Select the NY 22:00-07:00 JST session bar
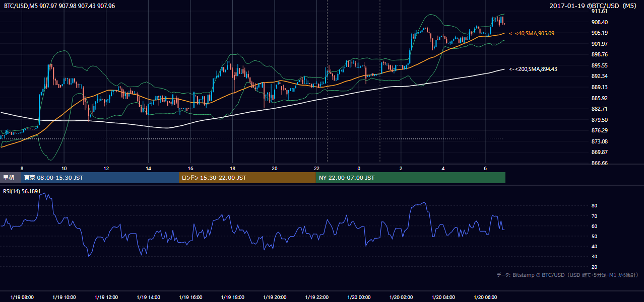 point(411,178)
